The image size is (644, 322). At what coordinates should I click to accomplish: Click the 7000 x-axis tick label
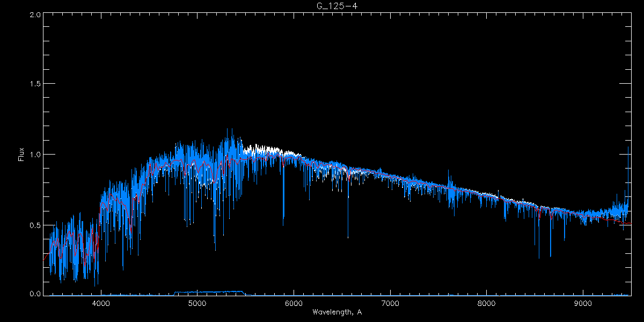click(x=390, y=303)
